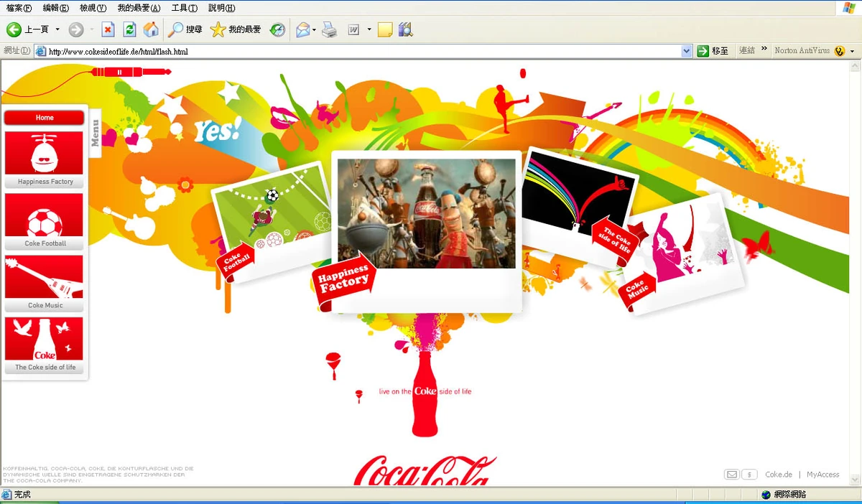
Task: Click the printer icon in the toolbar
Action: click(329, 29)
